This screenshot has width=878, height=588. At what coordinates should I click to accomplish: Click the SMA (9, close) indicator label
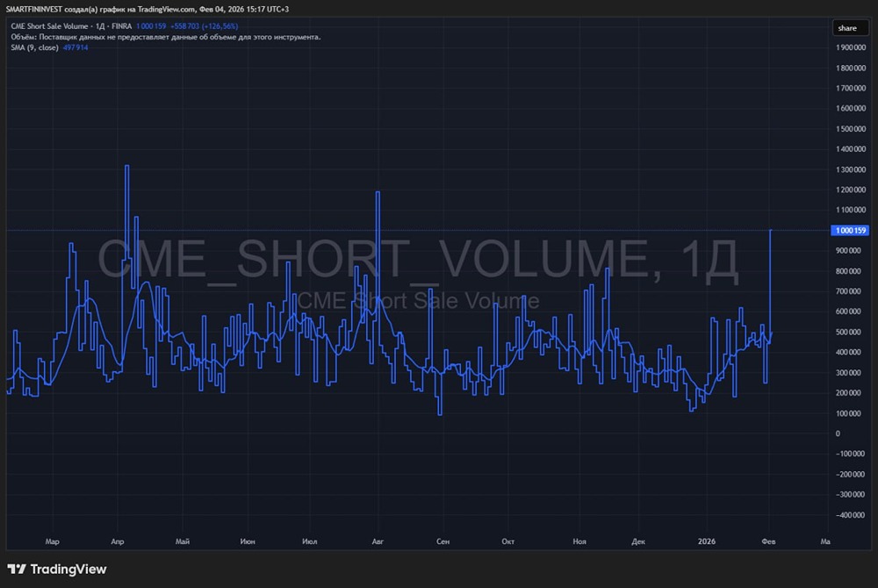point(35,47)
